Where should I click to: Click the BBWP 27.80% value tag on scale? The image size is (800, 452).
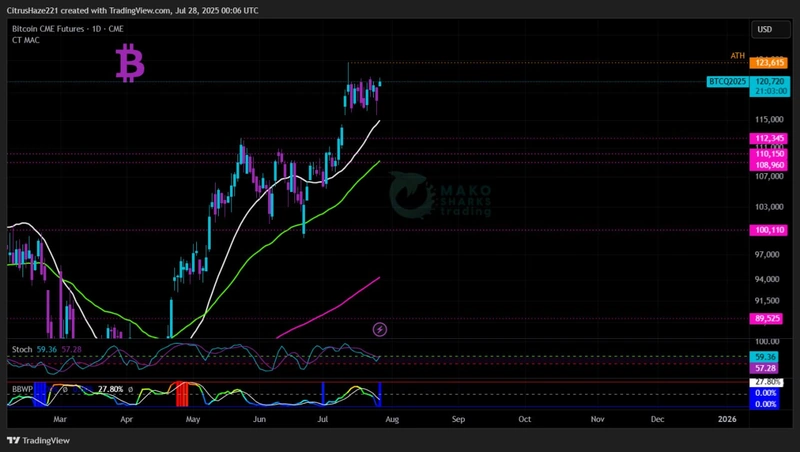(767, 382)
